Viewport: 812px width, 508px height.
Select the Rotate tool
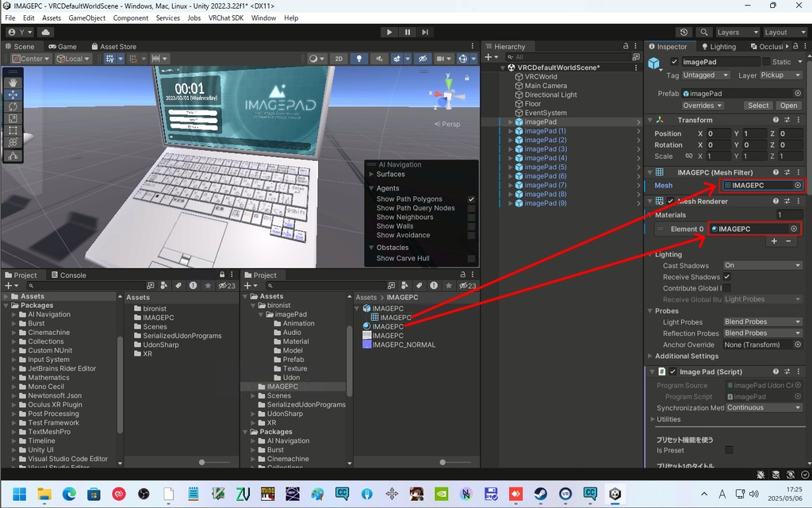pos(13,106)
